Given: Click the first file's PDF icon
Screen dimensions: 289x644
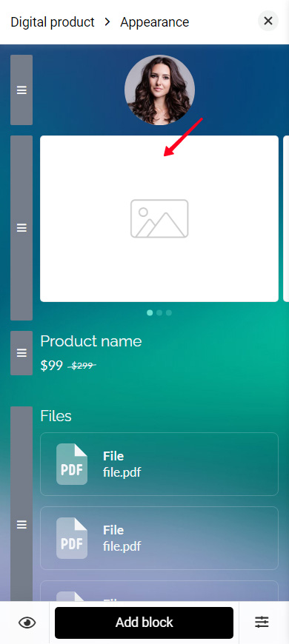Looking at the screenshot, I should tap(72, 464).
